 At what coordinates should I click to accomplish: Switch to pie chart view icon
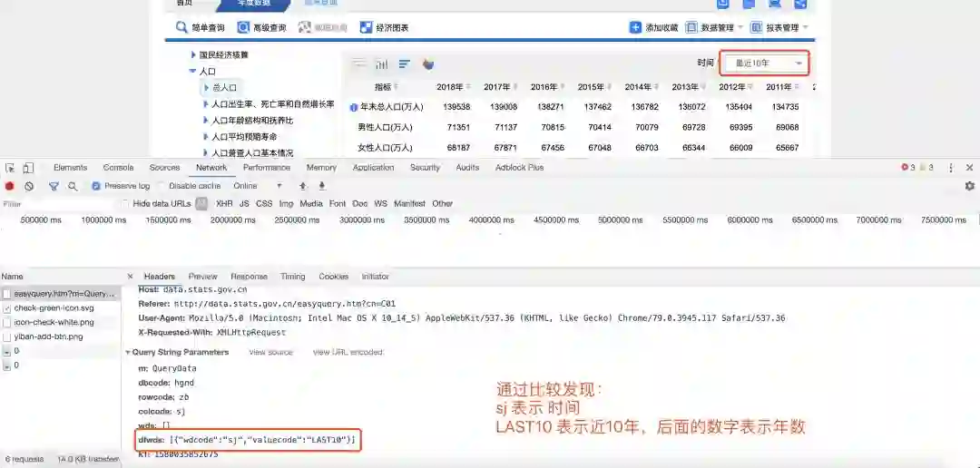coord(428,63)
